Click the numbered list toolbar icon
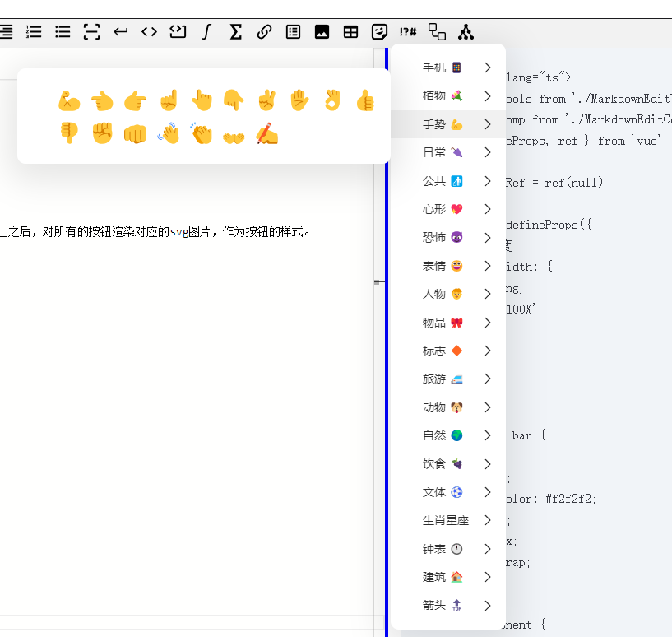The width and height of the screenshot is (672, 637). tap(34, 32)
